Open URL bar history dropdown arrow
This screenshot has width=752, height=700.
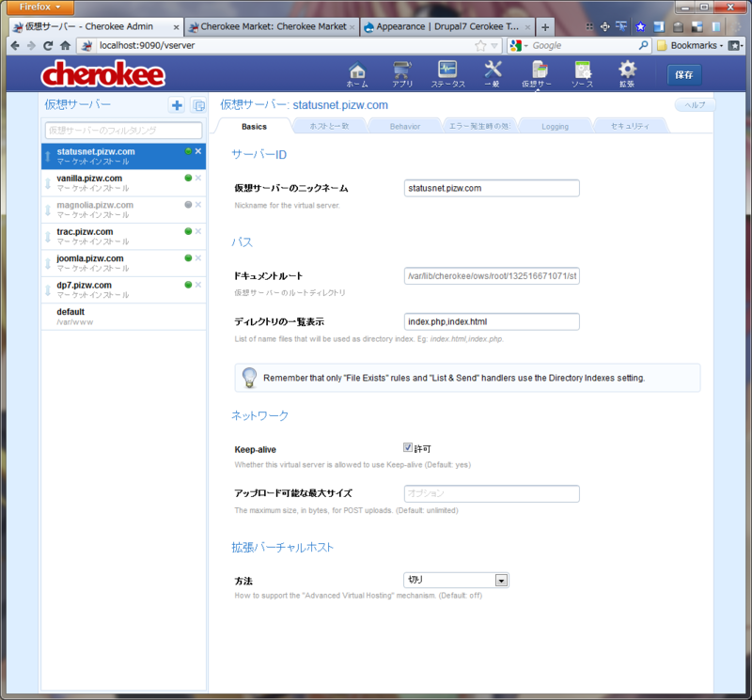point(494,46)
